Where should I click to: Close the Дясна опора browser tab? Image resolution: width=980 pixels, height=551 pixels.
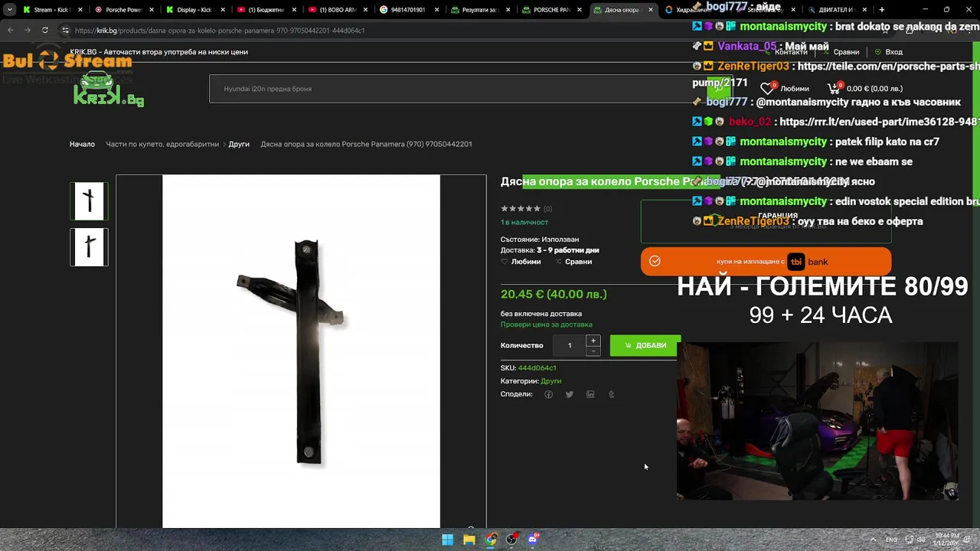[x=651, y=10]
